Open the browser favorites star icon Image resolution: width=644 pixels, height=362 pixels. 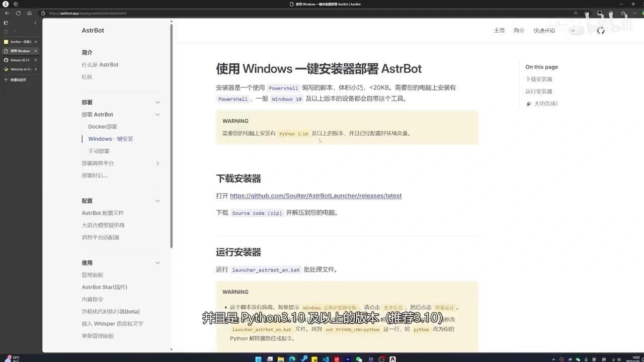click(623, 13)
